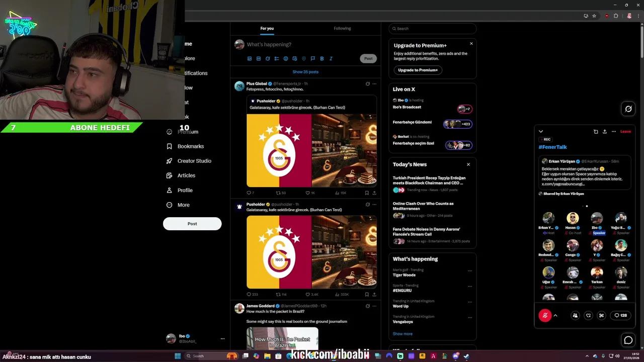Like the Pusholder post with 3.4K likes
The image size is (644, 362).
tap(312, 295)
